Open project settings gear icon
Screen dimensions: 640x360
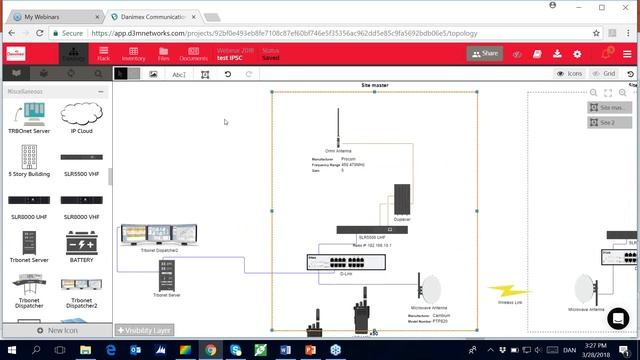[x=577, y=54]
